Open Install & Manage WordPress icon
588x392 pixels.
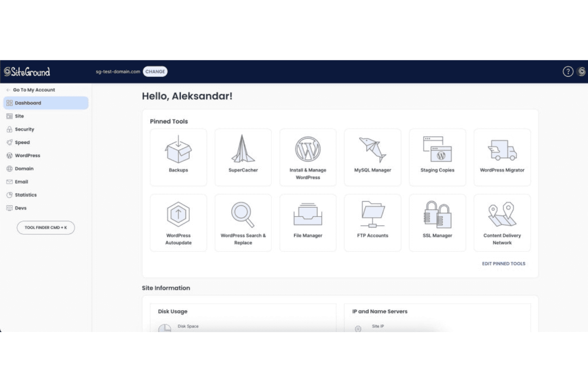[x=308, y=149]
